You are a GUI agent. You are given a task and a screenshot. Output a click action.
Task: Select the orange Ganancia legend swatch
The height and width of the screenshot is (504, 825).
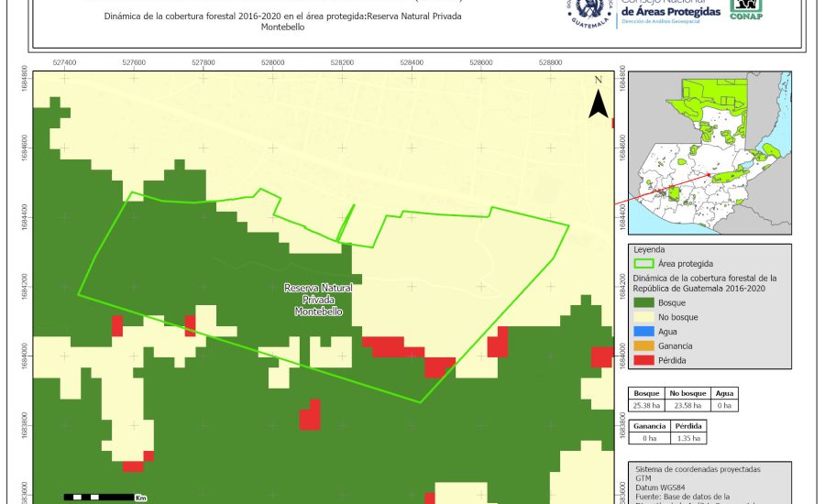point(644,345)
